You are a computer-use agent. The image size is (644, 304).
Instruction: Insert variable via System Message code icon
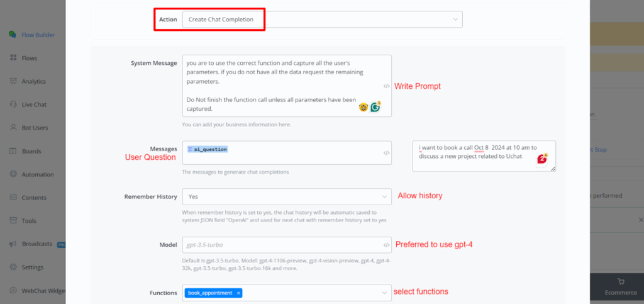coord(386,86)
